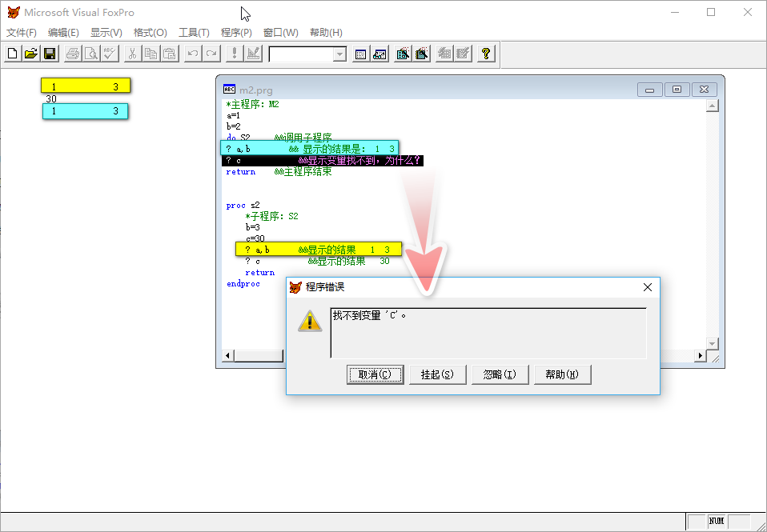Choose 忽略(I) to ignore the error

coord(500,374)
